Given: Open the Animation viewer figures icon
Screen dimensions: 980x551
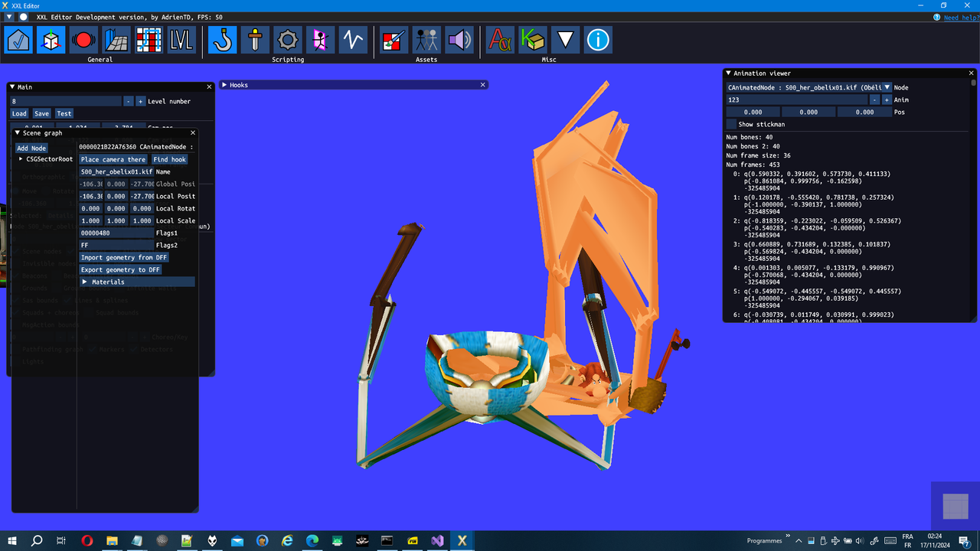Looking at the screenshot, I should click(x=426, y=40).
